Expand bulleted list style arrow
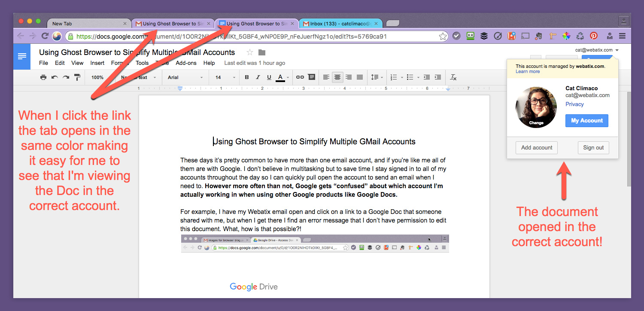Image resolution: width=644 pixels, height=311 pixels. tap(418, 78)
